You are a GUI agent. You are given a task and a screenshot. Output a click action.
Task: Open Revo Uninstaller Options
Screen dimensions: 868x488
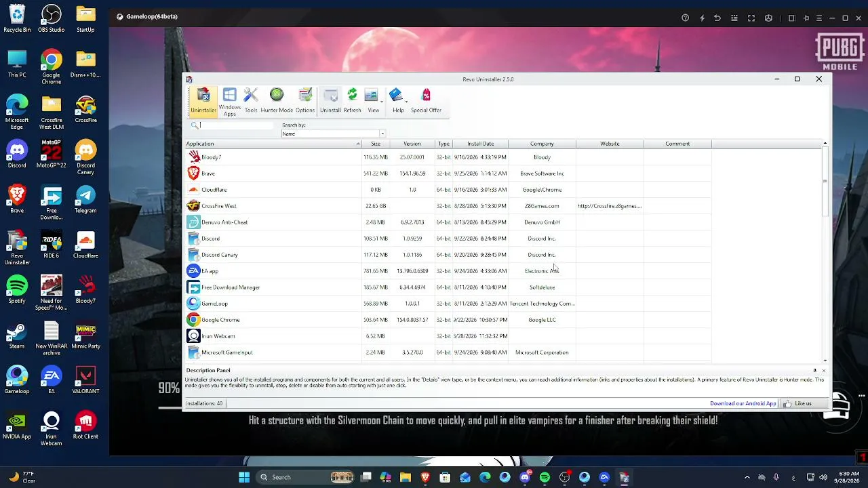(x=305, y=101)
